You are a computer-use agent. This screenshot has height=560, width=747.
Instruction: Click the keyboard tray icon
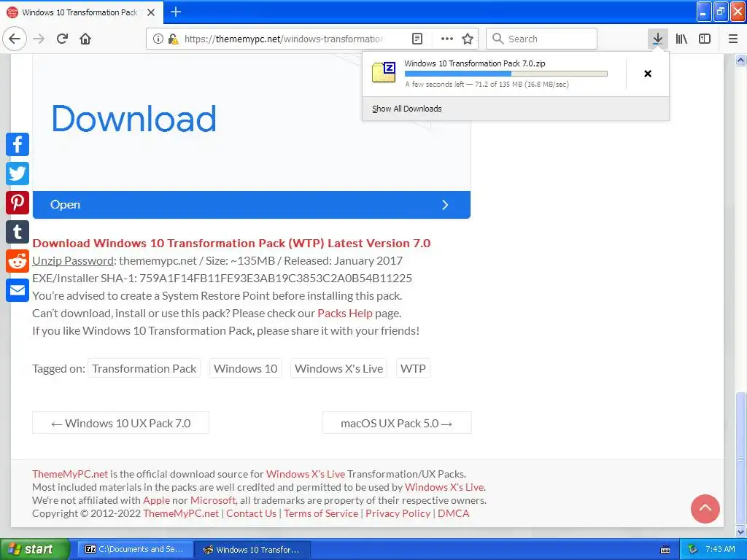click(665, 550)
